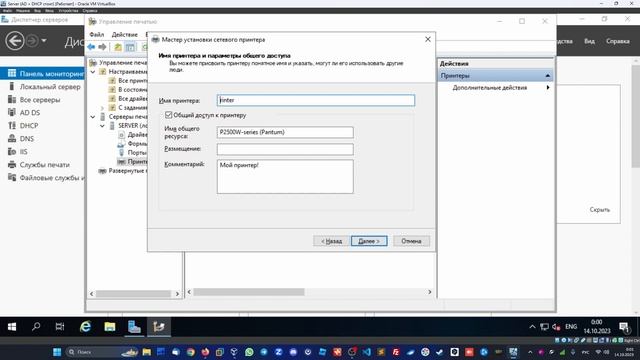640x360 pixels.
Task: Click the guest volume tray icon
Action: (556, 327)
